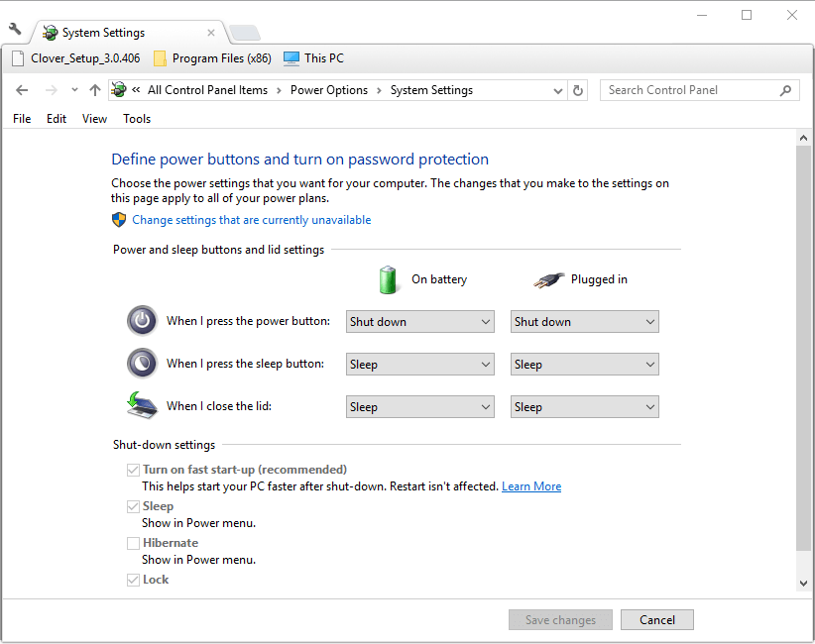Open the address bar history dropdown
The width and height of the screenshot is (815, 644).
pyautogui.click(x=558, y=90)
